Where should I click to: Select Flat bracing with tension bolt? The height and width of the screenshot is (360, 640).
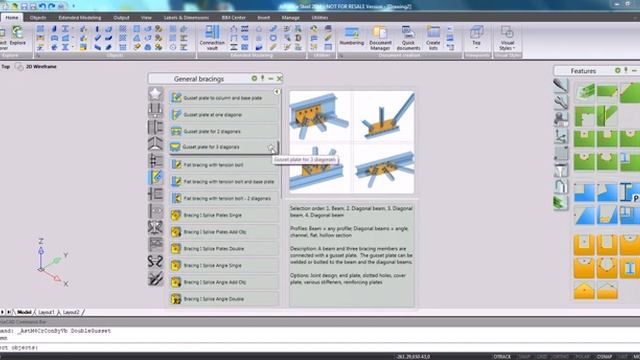(x=224, y=165)
